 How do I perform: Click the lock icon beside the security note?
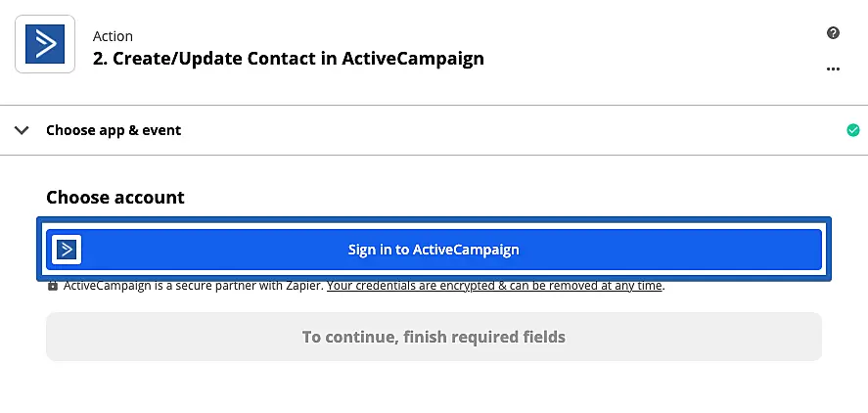[x=53, y=287]
